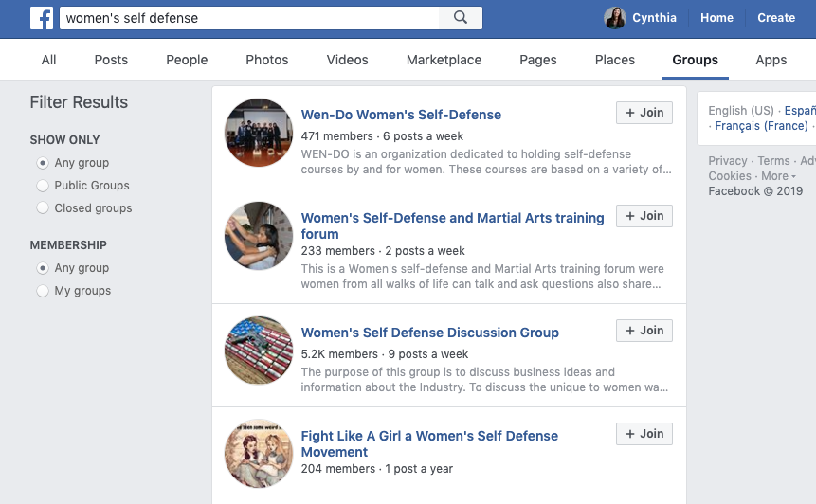
Task: Switch to the People tab
Action: pos(187,60)
